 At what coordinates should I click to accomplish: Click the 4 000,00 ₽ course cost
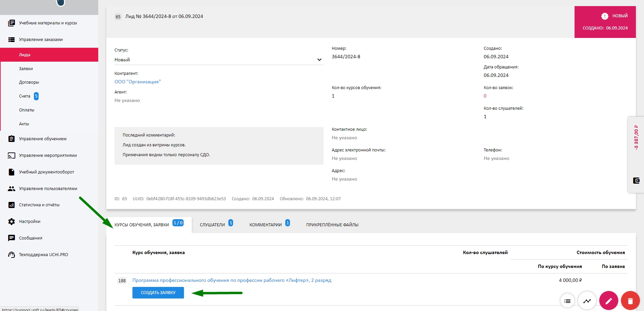[570, 281]
